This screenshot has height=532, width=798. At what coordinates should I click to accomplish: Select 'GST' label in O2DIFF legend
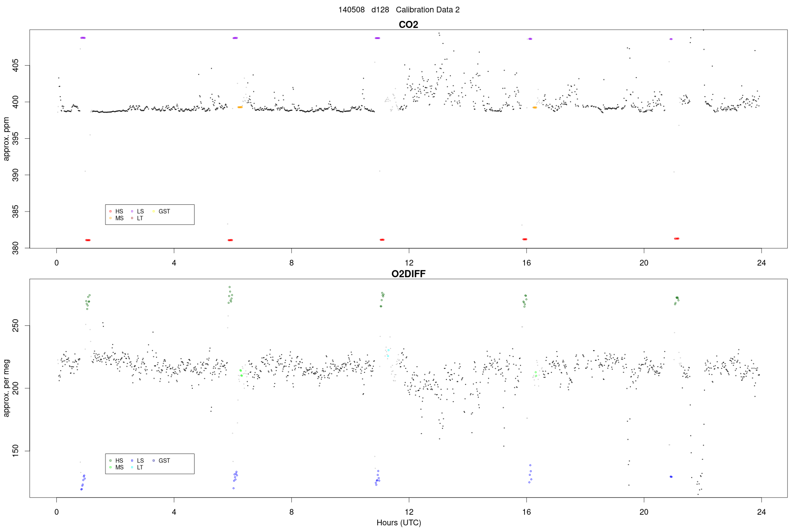pos(164,461)
